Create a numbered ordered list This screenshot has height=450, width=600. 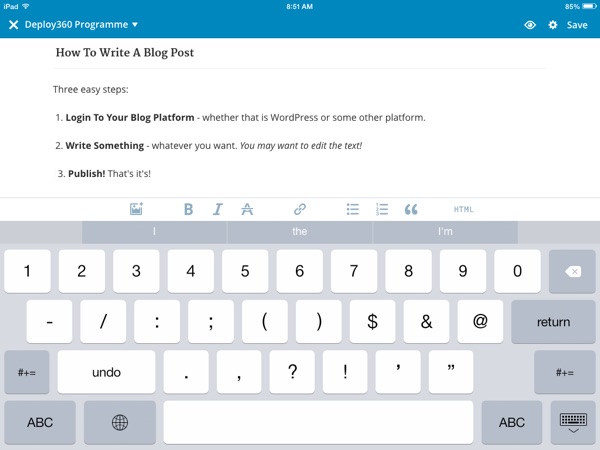coord(381,209)
